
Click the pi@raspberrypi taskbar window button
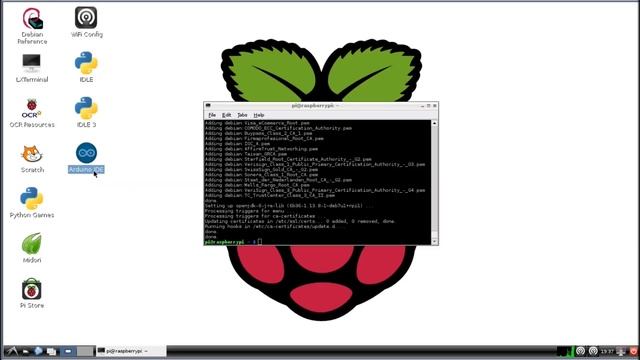pyautogui.click(x=131, y=351)
